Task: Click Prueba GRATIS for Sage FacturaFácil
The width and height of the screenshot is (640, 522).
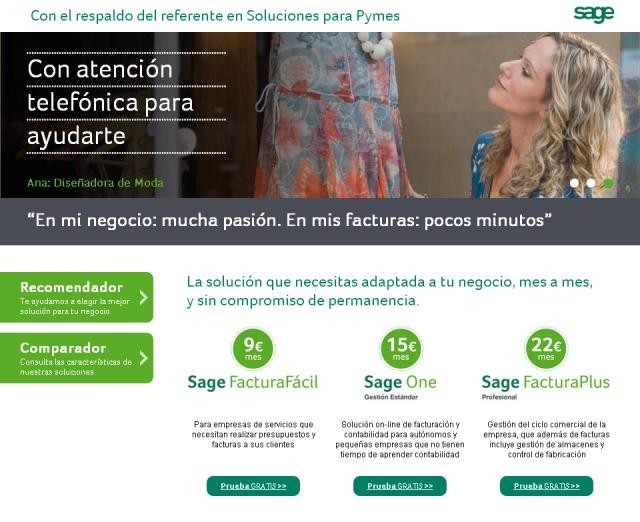Action: click(x=253, y=486)
